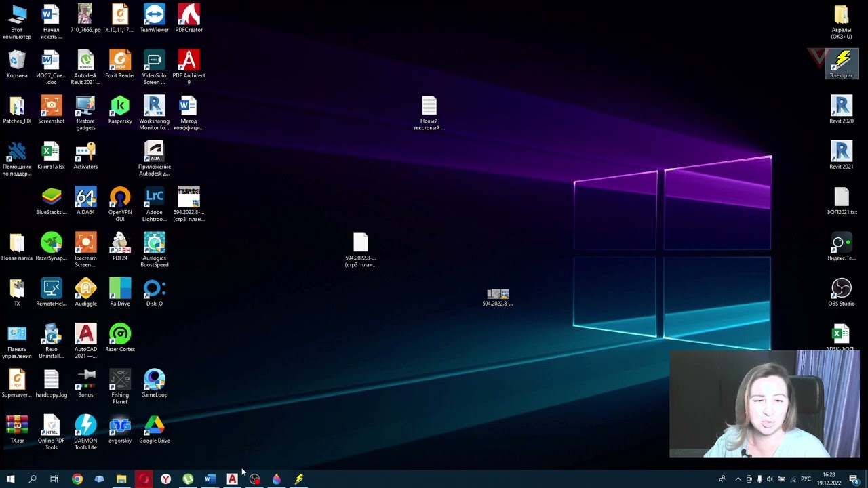
Task: Open the clock and calendar flyout
Action: click(829, 479)
